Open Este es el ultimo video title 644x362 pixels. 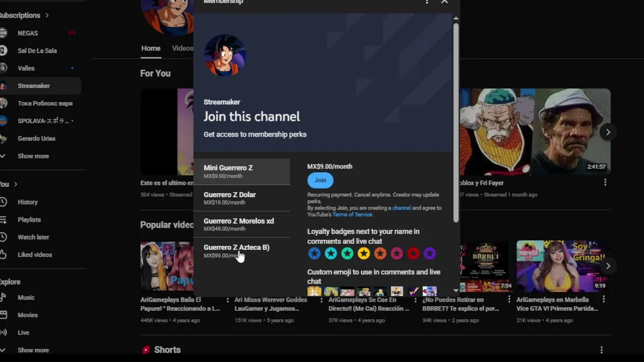[167, 183]
